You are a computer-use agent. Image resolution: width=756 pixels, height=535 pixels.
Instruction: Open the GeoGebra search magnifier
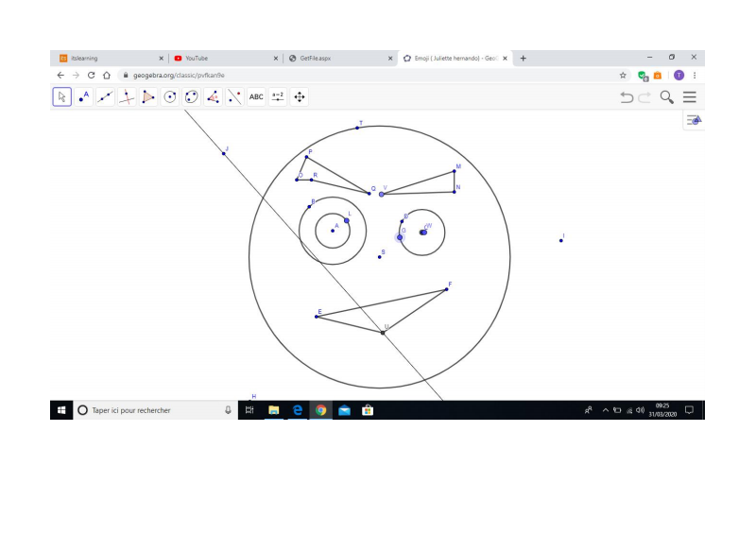pyautogui.click(x=667, y=96)
